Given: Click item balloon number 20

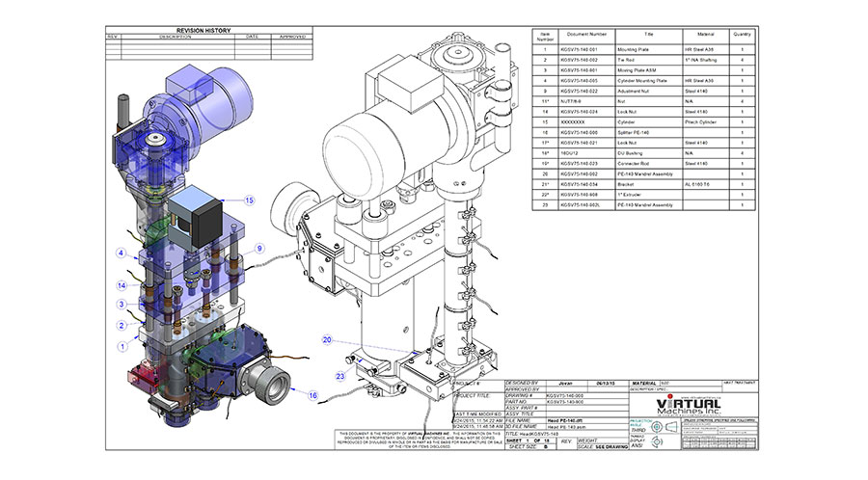Looking at the screenshot, I should (327, 340).
